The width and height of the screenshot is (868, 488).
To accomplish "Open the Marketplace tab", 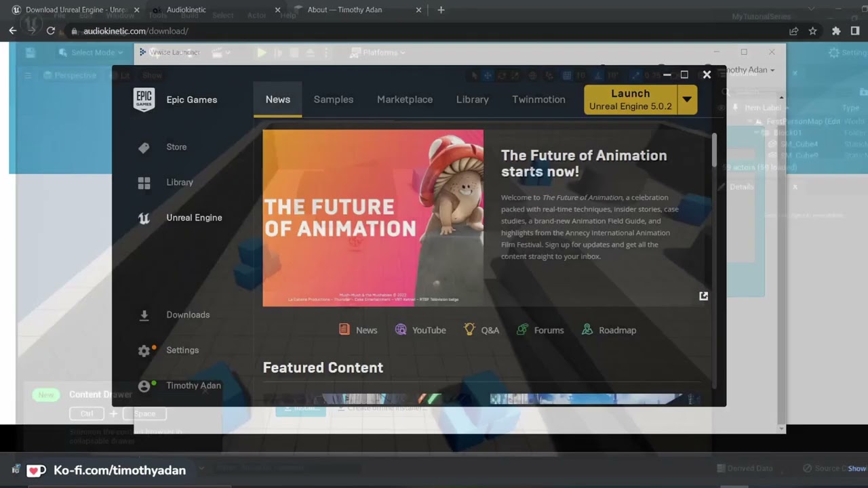I will coord(405,100).
